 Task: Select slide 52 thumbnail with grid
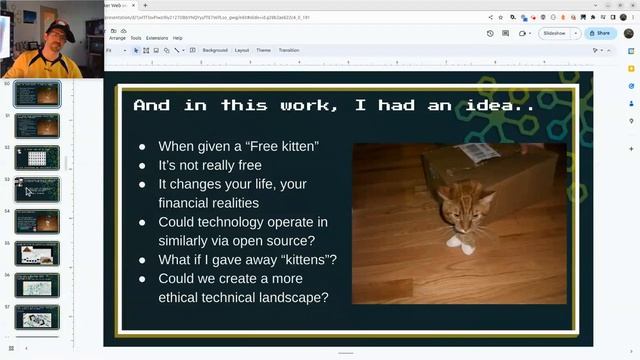(x=37, y=158)
